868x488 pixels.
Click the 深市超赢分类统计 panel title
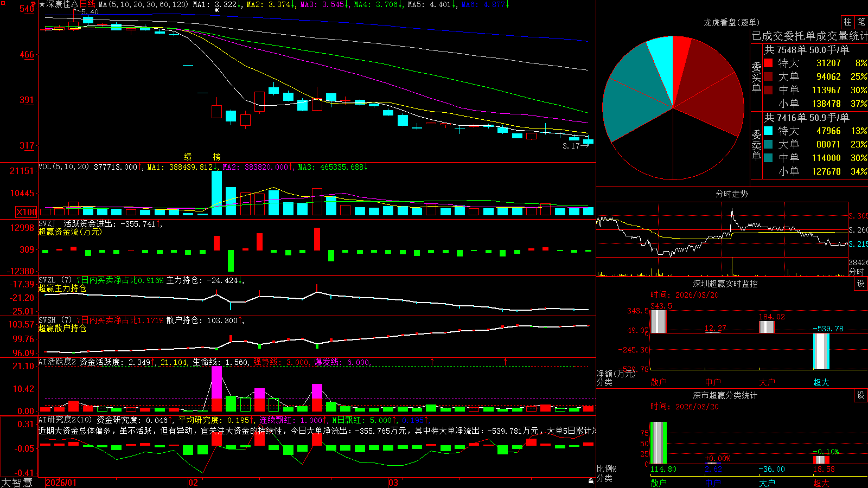pos(725,395)
